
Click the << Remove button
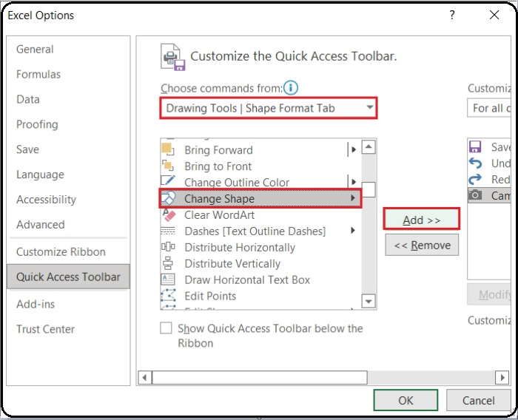click(x=422, y=245)
